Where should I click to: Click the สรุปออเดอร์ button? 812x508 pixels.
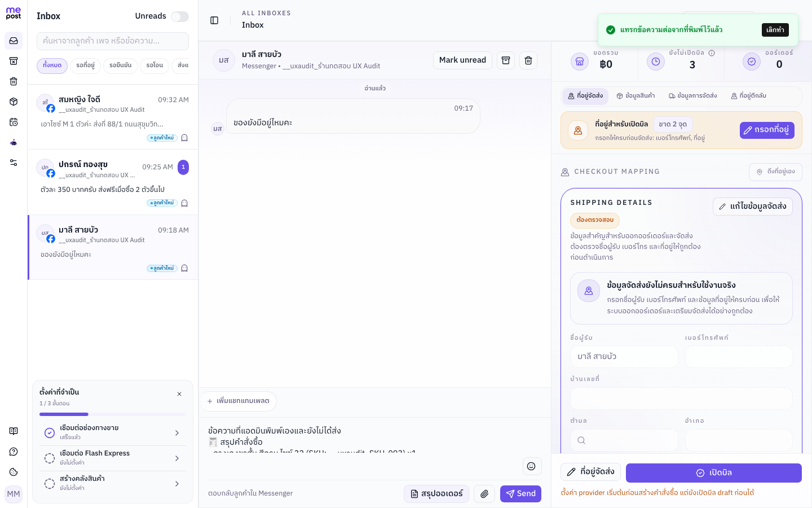tap(436, 494)
